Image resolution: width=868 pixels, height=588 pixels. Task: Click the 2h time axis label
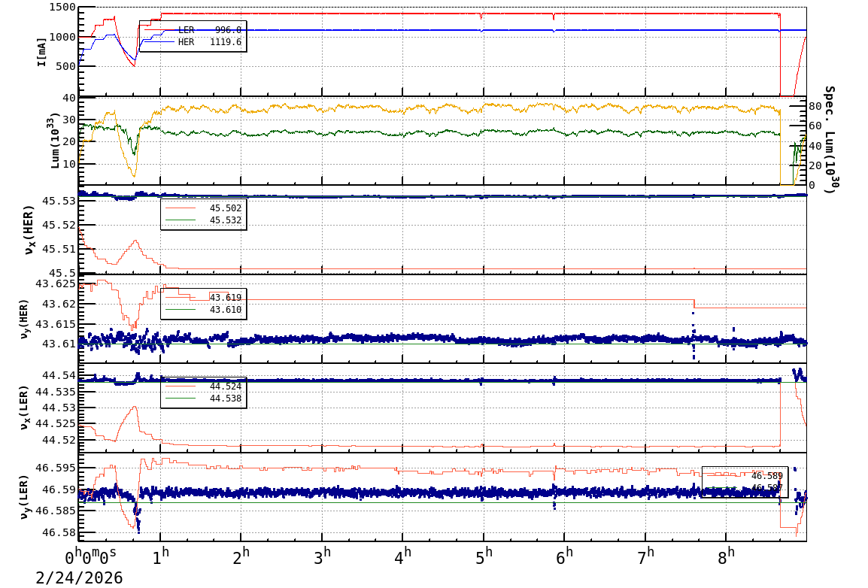pos(241,556)
